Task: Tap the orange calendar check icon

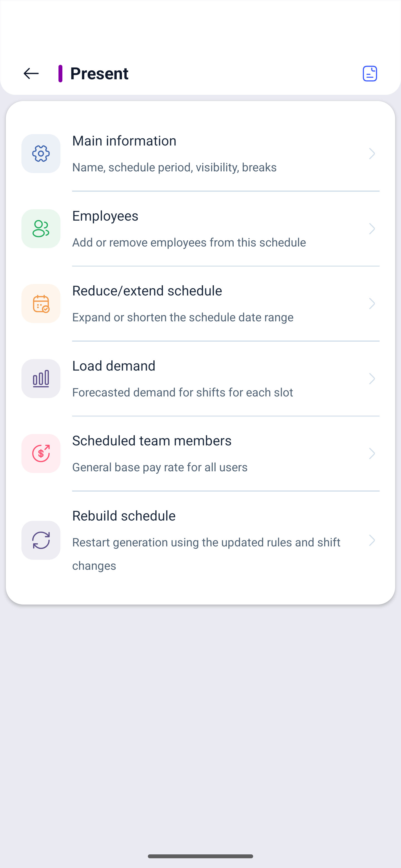Action: tap(41, 304)
